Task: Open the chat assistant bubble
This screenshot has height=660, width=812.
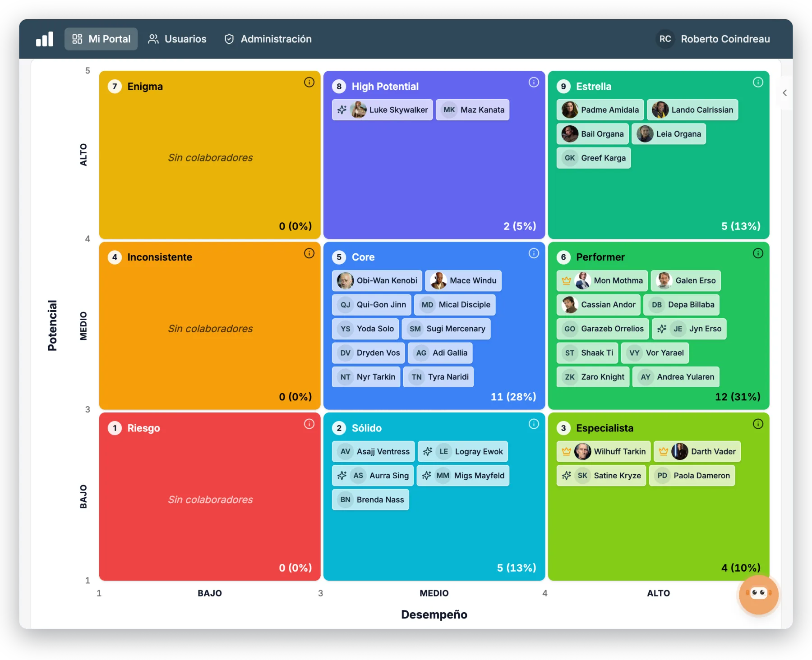Action: pyautogui.click(x=759, y=595)
